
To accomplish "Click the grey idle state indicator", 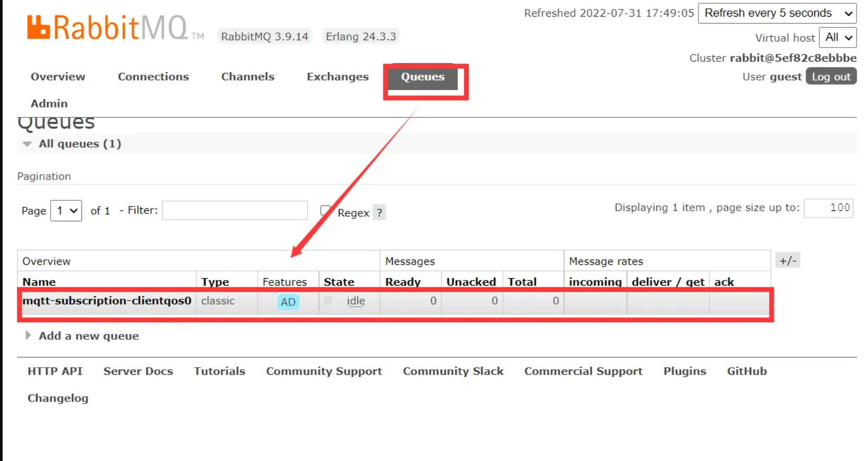I will (x=328, y=300).
